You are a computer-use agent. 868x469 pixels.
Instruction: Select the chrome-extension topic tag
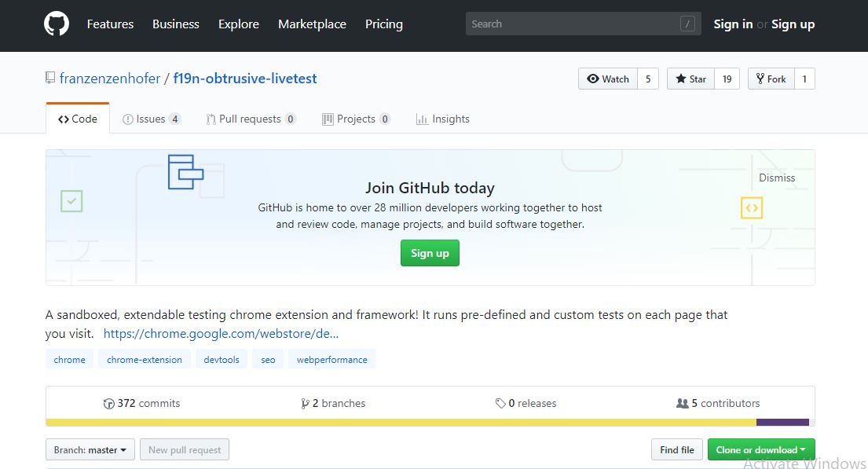[144, 359]
